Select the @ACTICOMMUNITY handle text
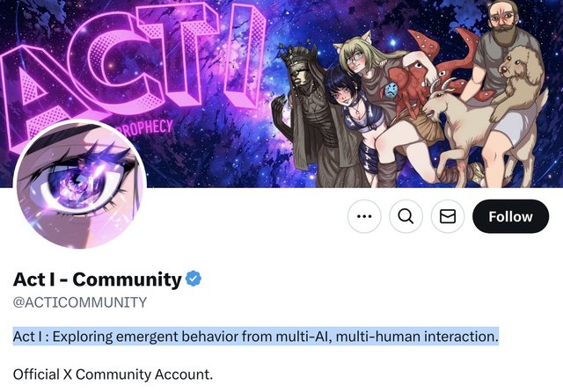The width and height of the screenshot is (563, 392). click(x=80, y=302)
